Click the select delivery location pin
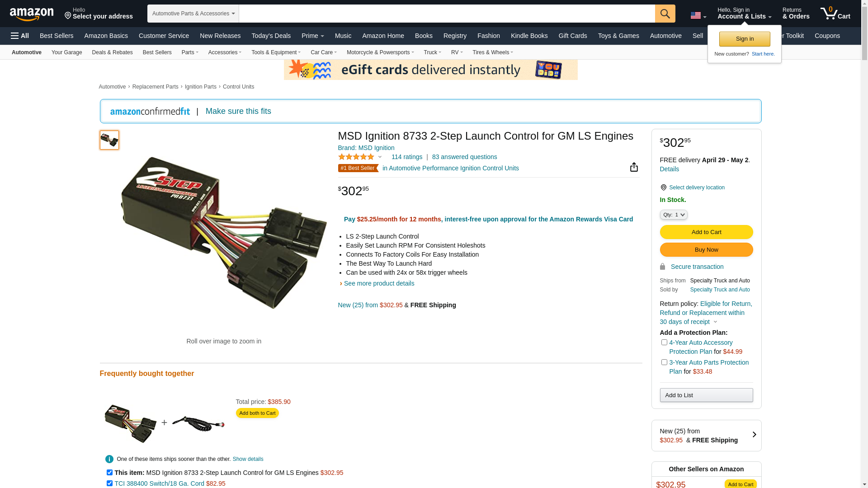Viewport: 868px width, 488px height. [663, 188]
